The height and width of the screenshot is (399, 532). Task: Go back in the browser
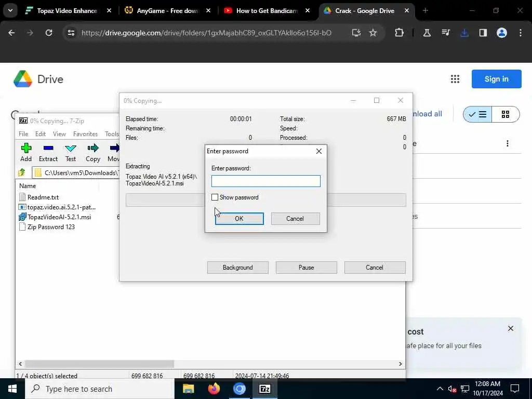tap(11, 33)
